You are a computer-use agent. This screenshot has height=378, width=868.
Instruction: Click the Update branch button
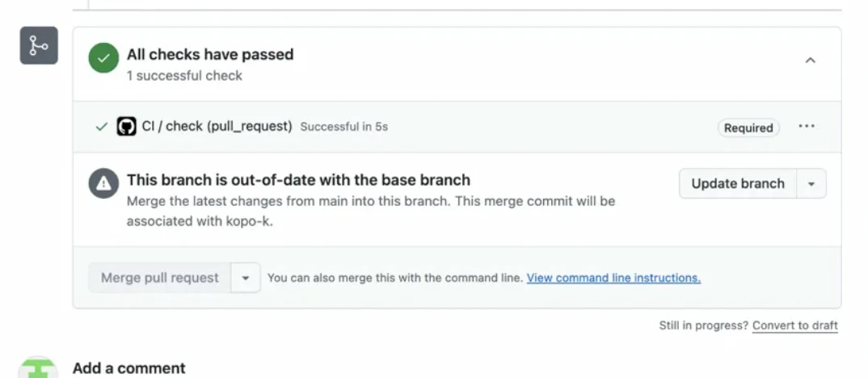tap(737, 184)
